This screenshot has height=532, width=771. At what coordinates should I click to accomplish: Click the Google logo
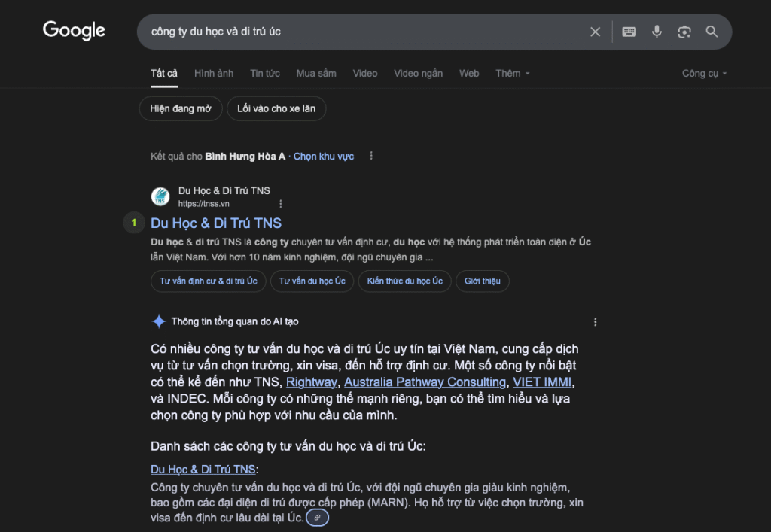(74, 30)
